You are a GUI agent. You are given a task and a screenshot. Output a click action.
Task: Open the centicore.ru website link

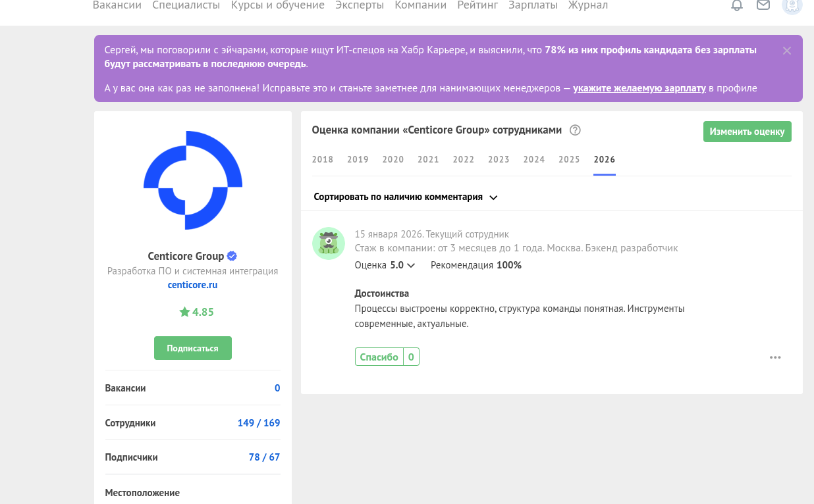(x=193, y=285)
